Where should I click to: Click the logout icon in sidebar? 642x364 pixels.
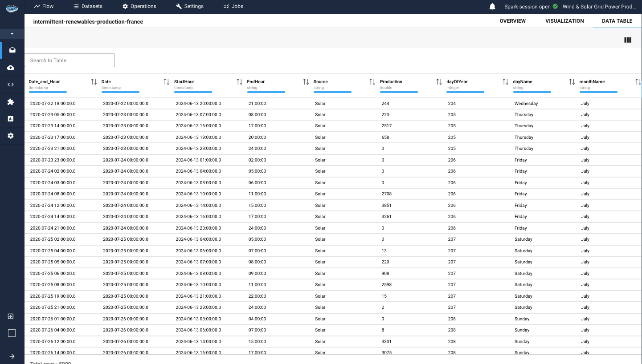pos(11,316)
